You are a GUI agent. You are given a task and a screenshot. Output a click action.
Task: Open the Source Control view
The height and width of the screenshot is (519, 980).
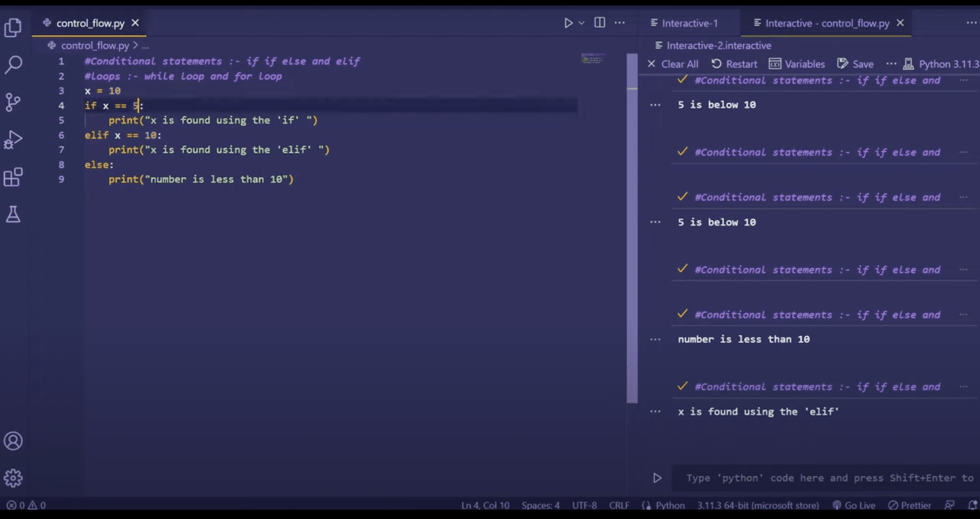pyautogui.click(x=13, y=102)
